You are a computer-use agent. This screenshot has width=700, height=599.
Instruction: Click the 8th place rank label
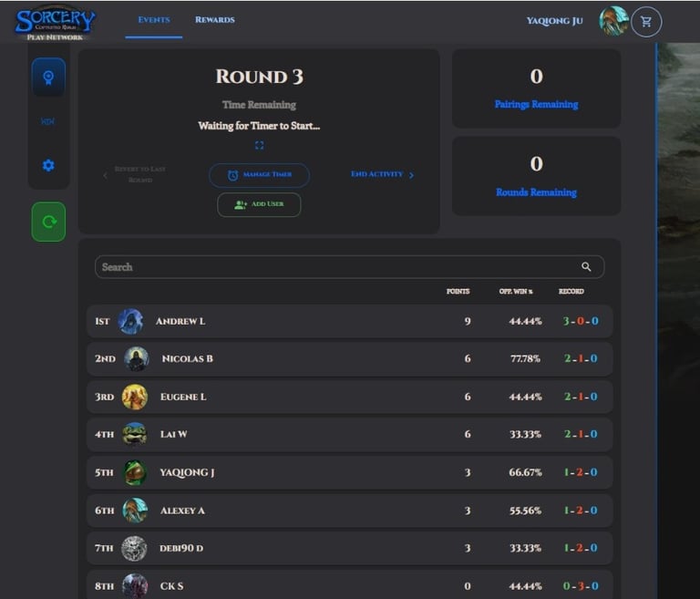point(104,586)
